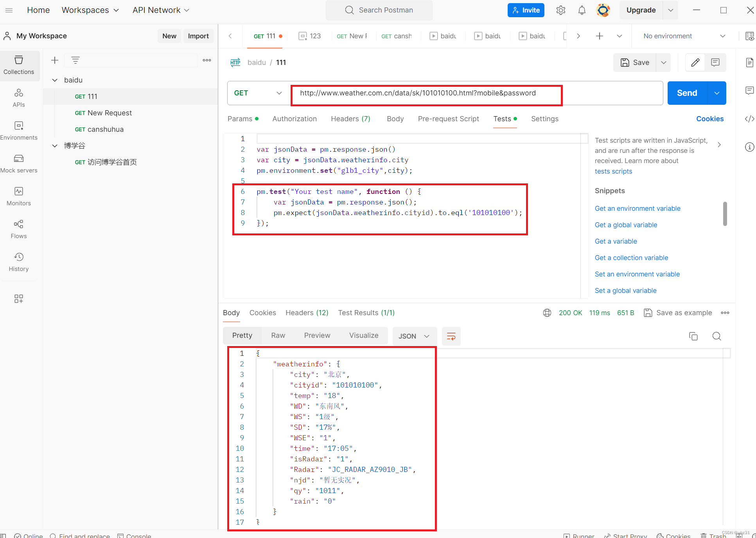Viewport: 756px width, 538px height.
Task: Click 'Get a global variable' snippet
Action: tap(626, 225)
